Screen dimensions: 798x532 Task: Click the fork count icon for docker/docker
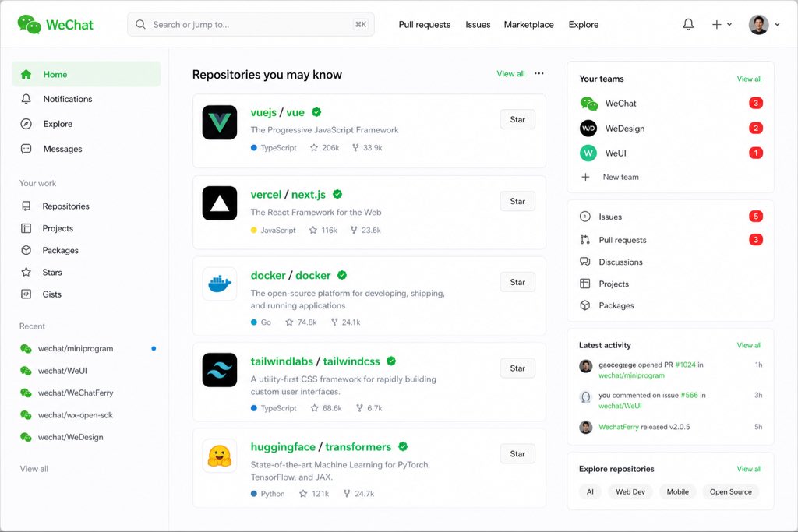point(334,322)
